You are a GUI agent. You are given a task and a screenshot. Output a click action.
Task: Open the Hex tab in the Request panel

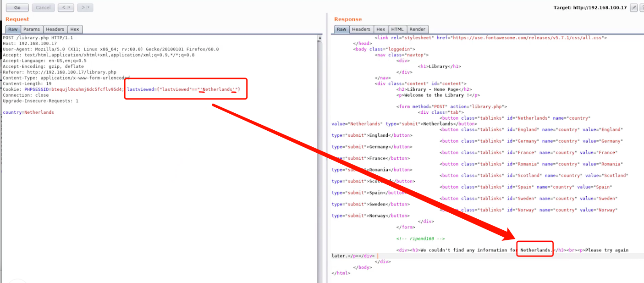pos(75,29)
